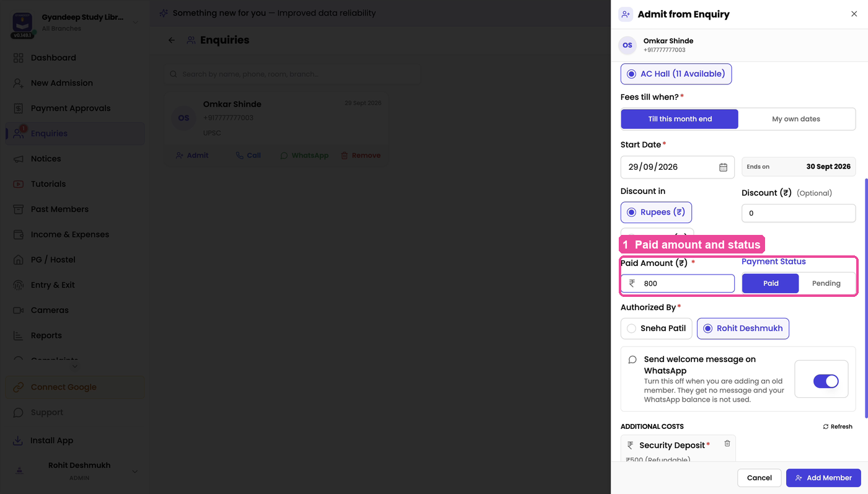This screenshot has width=868, height=494.
Task: Switch to My own dates
Action: point(796,119)
